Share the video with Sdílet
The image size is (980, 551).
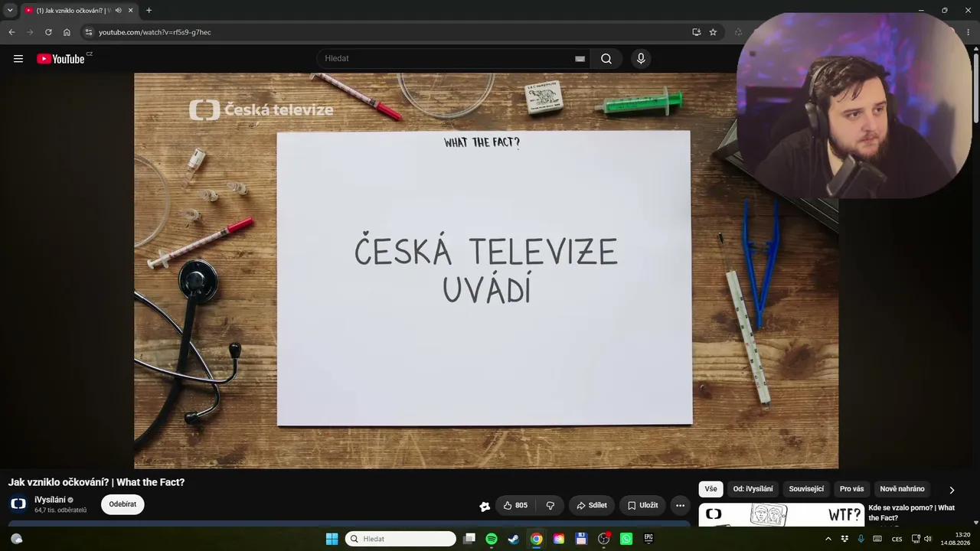[591, 505]
